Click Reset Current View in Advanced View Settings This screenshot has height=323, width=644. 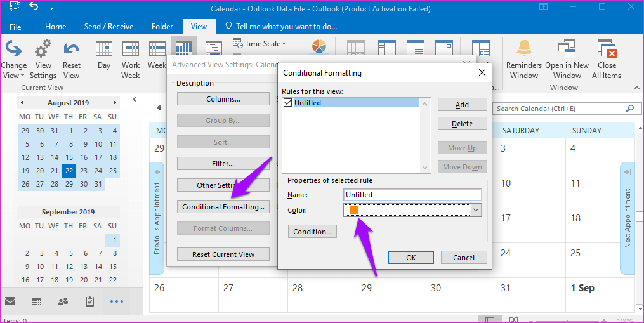click(x=223, y=254)
